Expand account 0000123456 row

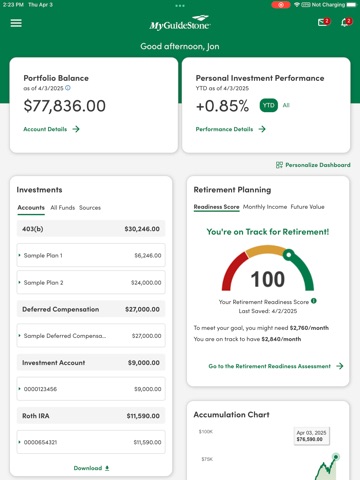91,389
